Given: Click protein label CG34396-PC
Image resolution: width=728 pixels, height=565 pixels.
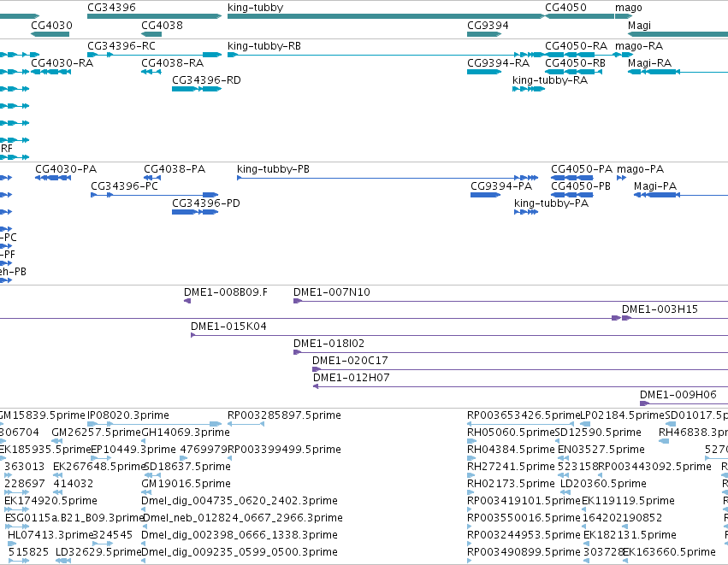Looking at the screenshot, I should 124,186.
